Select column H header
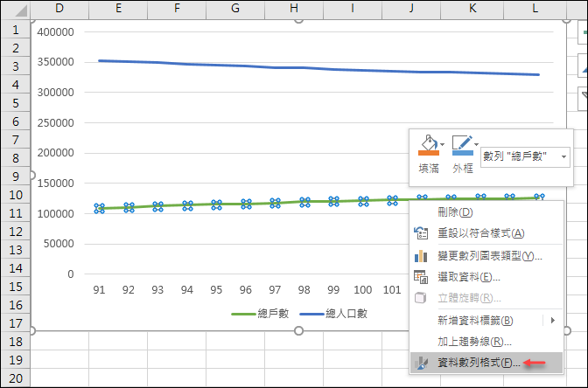588x388 pixels. tap(294, 9)
